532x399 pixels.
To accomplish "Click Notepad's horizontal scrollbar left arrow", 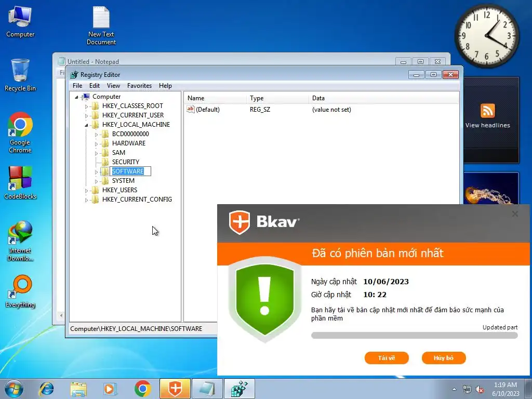I will [x=61, y=315].
